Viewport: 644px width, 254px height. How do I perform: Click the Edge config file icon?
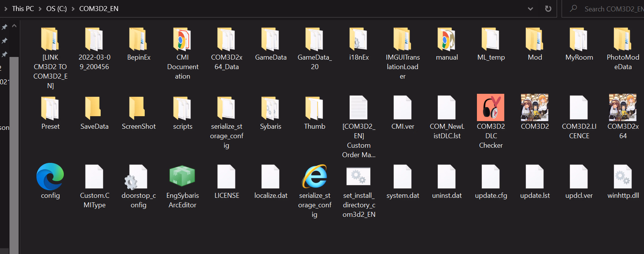(50, 177)
